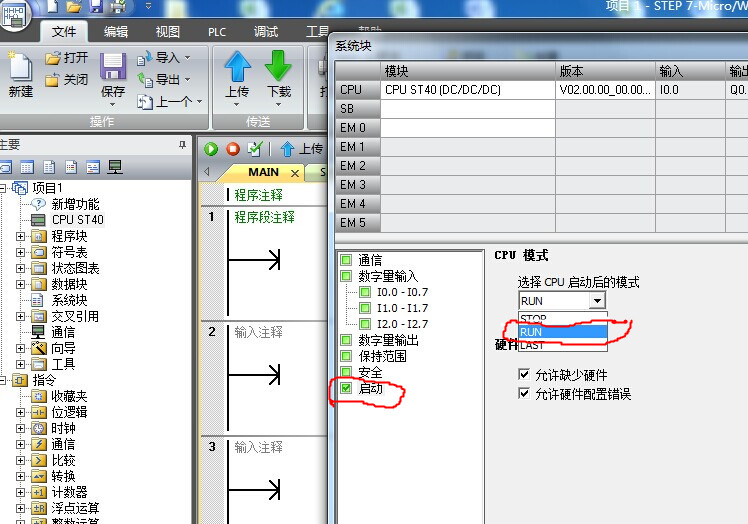Click the green Download (下载) ribbon arrow
This screenshot has width=748, height=524.
pos(278,66)
